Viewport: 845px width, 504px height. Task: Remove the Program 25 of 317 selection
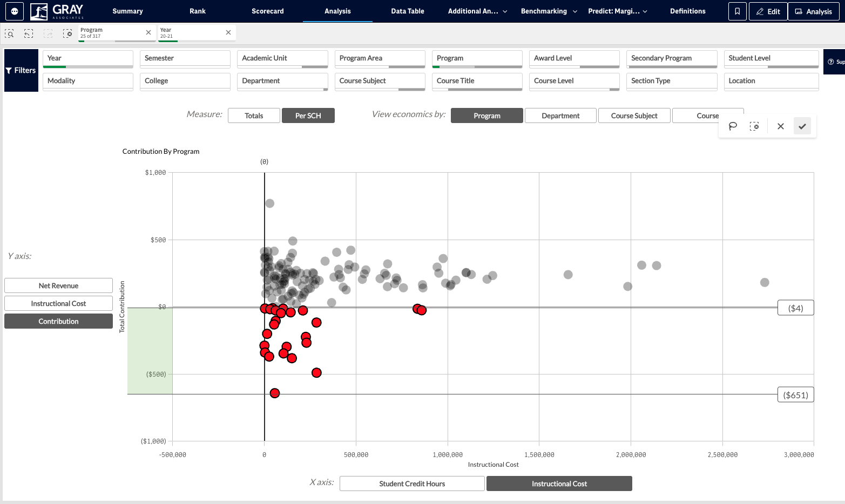tap(148, 32)
